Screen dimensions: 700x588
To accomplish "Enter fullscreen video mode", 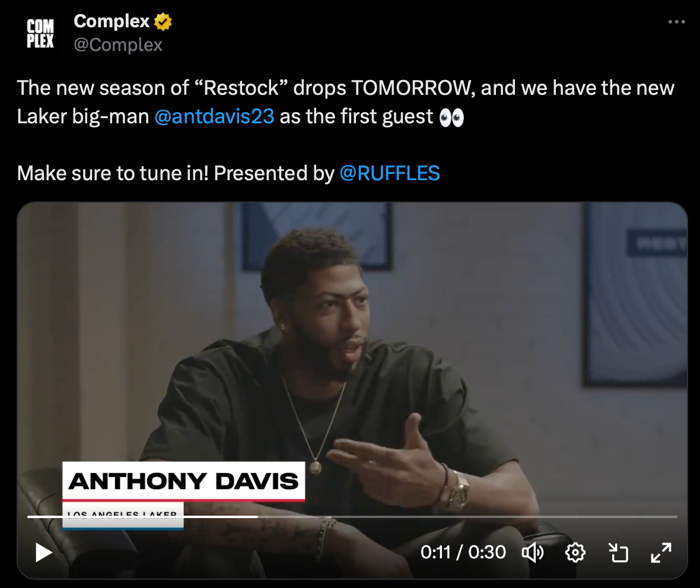I will point(661,552).
